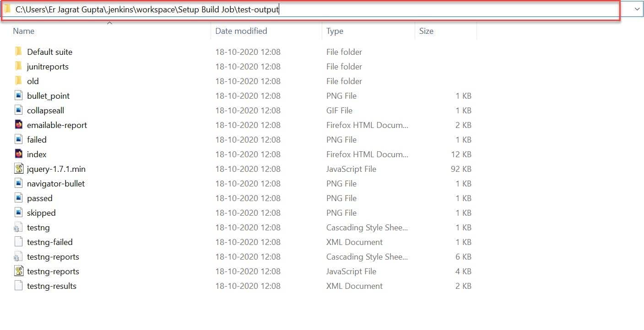
Task: Select the skipped PNG file name
Action: pos(41,213)
